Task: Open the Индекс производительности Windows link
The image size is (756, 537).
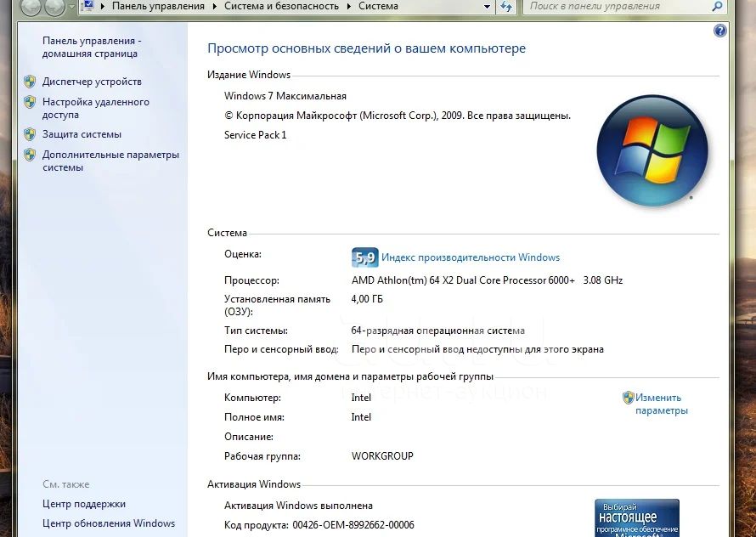Action: (x=471, y=257)
